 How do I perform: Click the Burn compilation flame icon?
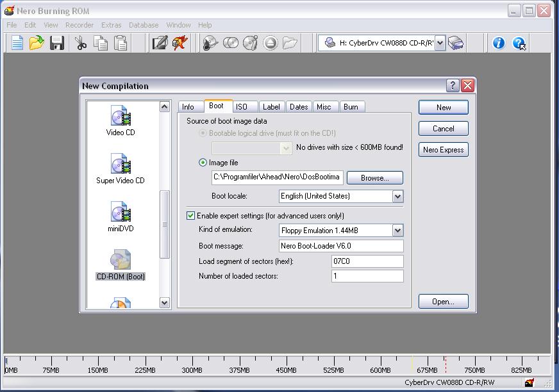180,44
